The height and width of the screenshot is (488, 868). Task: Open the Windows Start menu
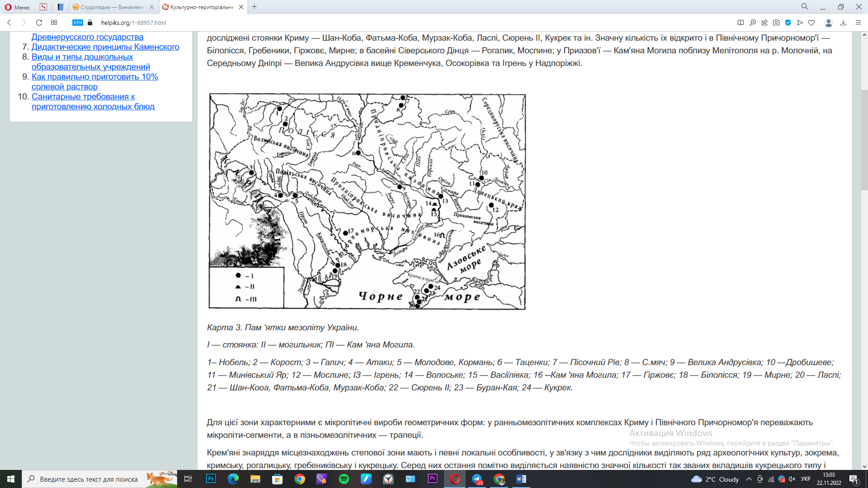11,479
